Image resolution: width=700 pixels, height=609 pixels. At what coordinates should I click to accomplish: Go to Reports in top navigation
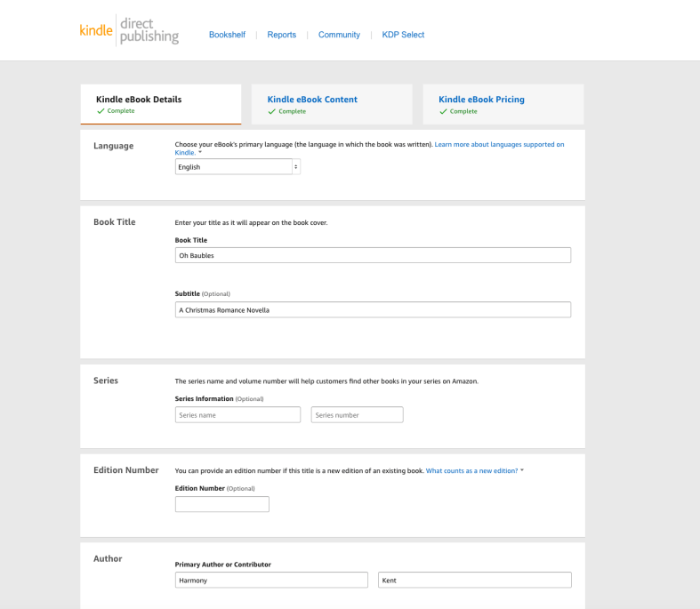pos(281,35)
